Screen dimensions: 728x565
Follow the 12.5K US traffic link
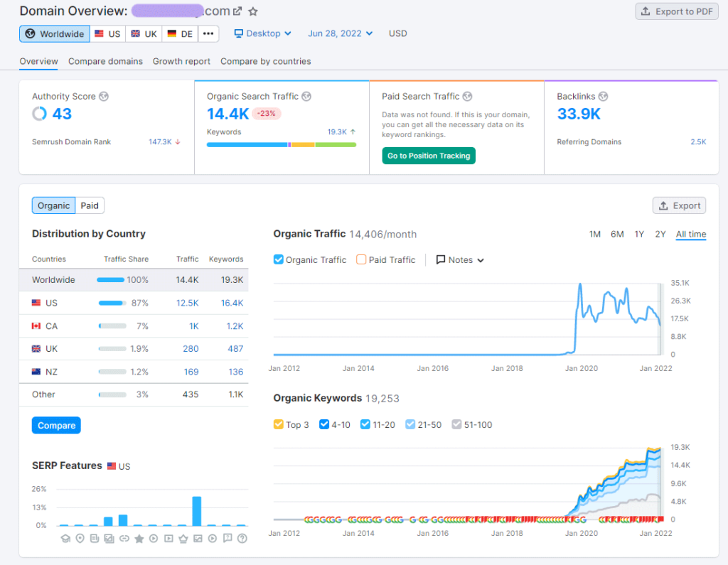[x=186, y=303]
